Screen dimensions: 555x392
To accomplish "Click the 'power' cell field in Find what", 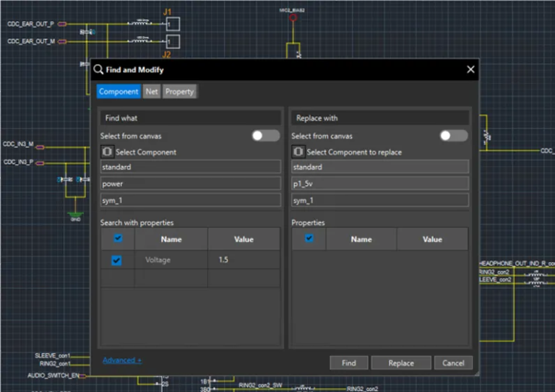I will (x=190, y=183).
